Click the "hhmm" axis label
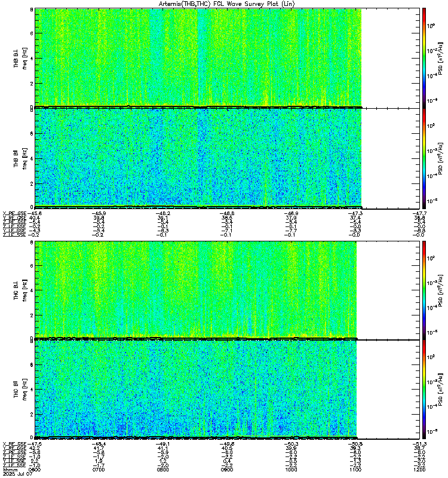Viewport: 448px width, 478px height. point(9,470)
